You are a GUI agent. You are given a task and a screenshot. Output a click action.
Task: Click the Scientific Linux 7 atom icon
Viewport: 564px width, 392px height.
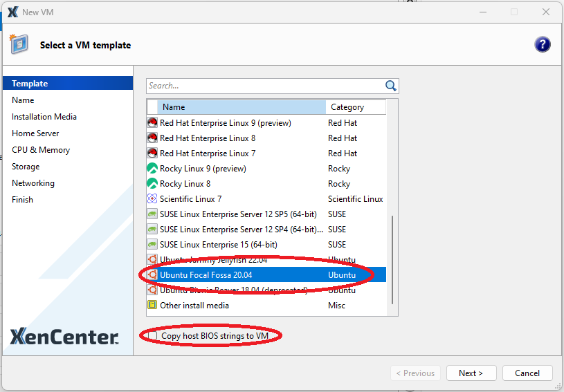click(152, 198)
